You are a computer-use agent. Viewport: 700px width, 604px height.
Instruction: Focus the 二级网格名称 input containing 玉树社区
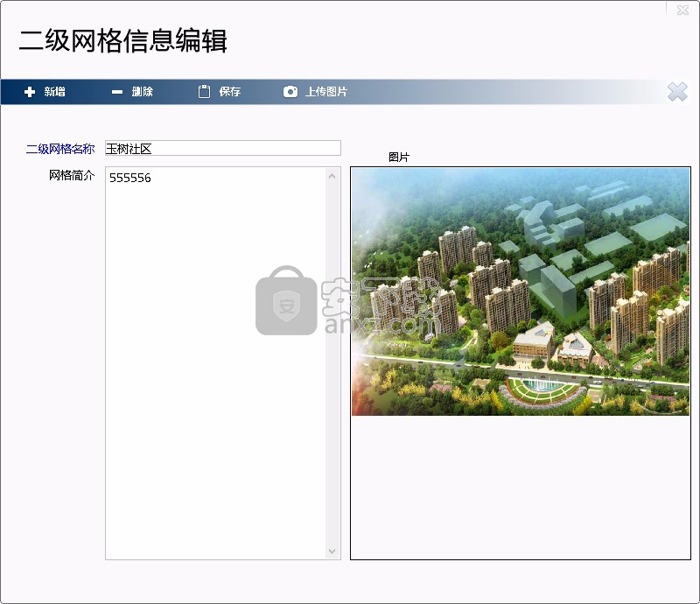222,149
